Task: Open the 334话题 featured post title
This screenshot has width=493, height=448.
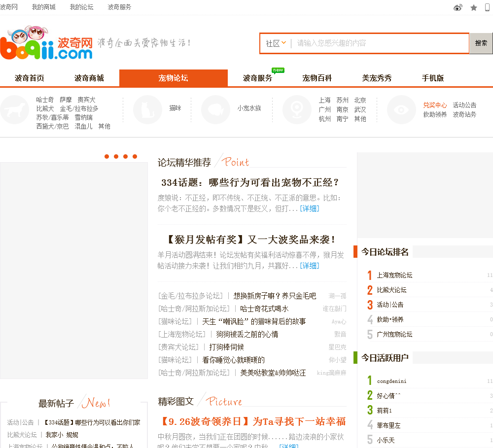Action: [x=250, y=182]
